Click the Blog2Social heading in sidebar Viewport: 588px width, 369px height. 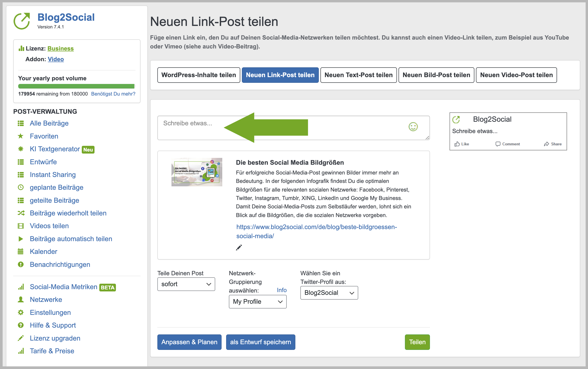click(x=66, y=17)
